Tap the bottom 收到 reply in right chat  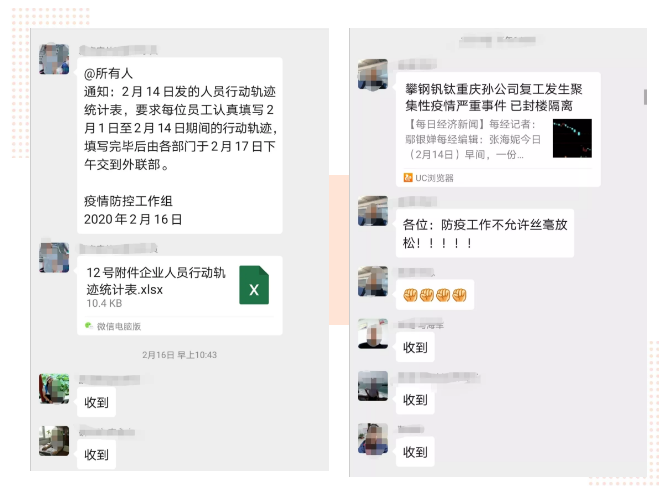point(415,452)
